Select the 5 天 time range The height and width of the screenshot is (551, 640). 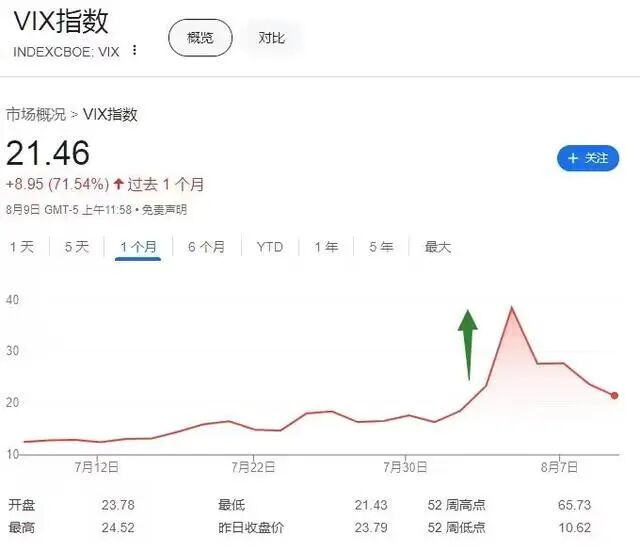[x=77, y=247]
